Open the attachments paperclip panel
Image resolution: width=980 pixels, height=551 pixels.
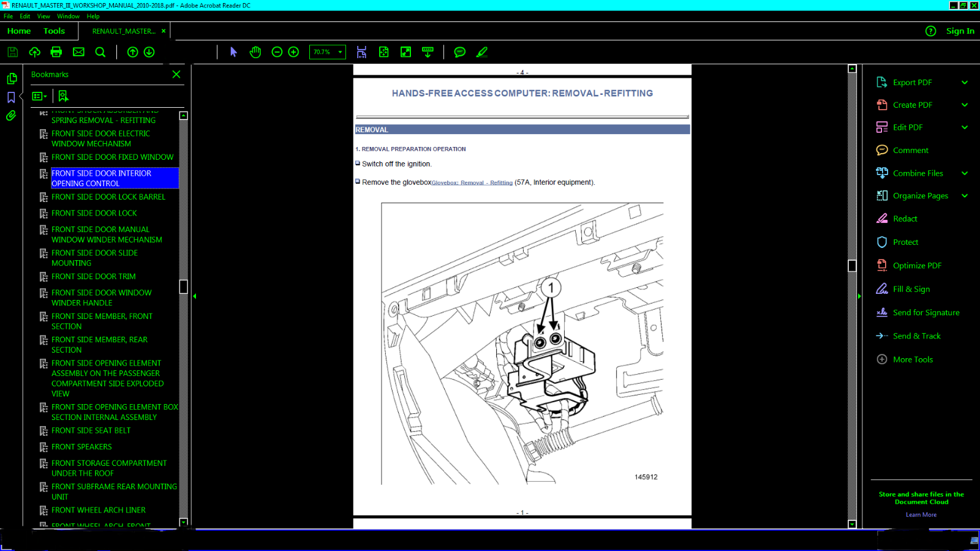(11, 116)
